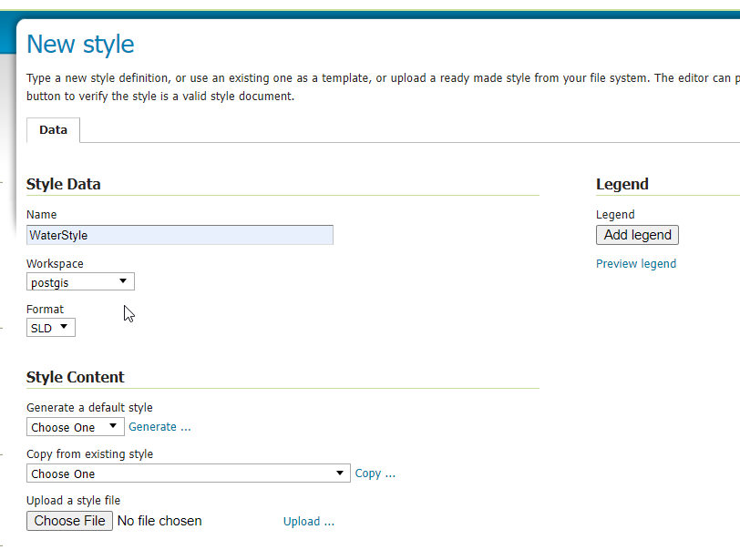740x560 pixels.
Task: Switch to the Data tab
Action: 53,130
